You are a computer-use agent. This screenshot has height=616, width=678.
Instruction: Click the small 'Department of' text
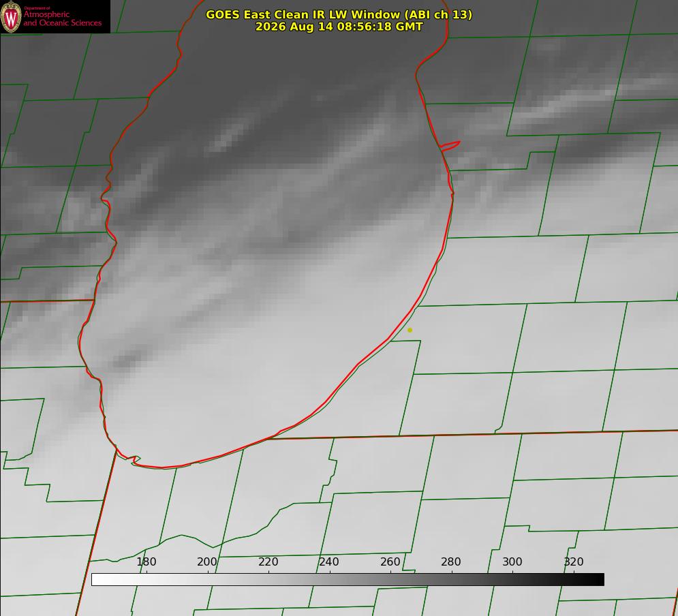[x=37, y=7]
